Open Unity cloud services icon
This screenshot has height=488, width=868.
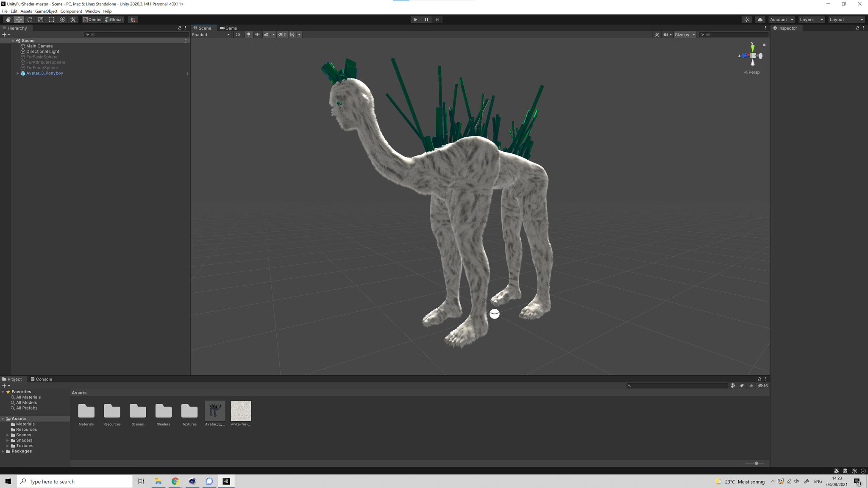tap(760, 19)
